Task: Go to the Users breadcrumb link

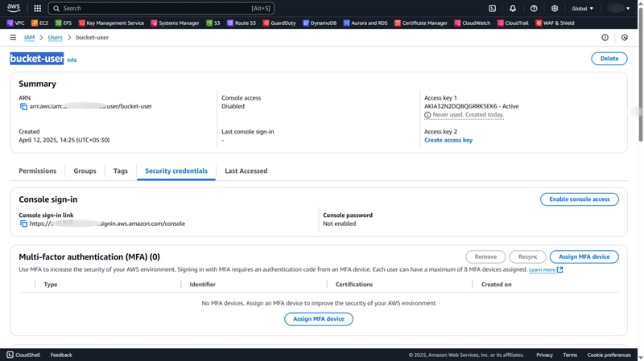Action: point(55,37)
